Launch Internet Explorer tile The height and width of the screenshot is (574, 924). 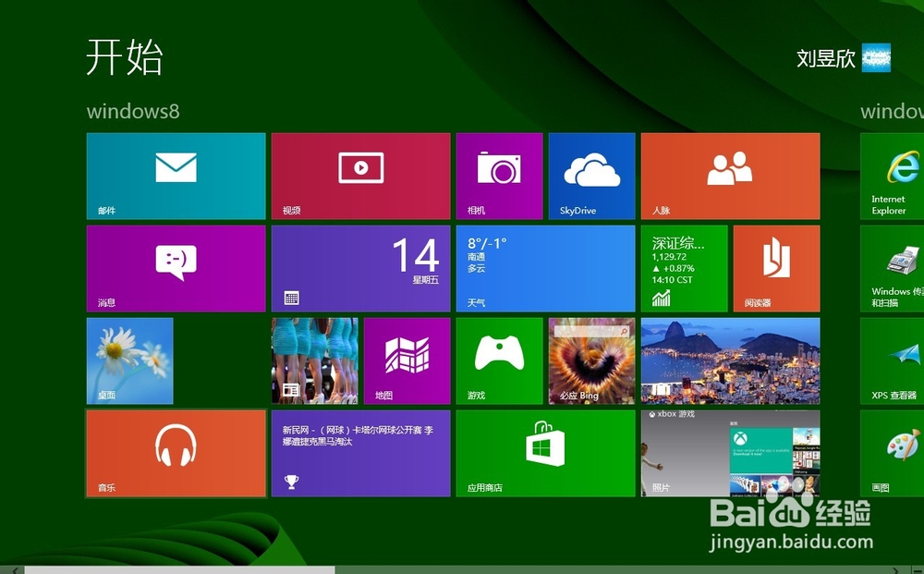pyautogui.click(x=893, y=177)
